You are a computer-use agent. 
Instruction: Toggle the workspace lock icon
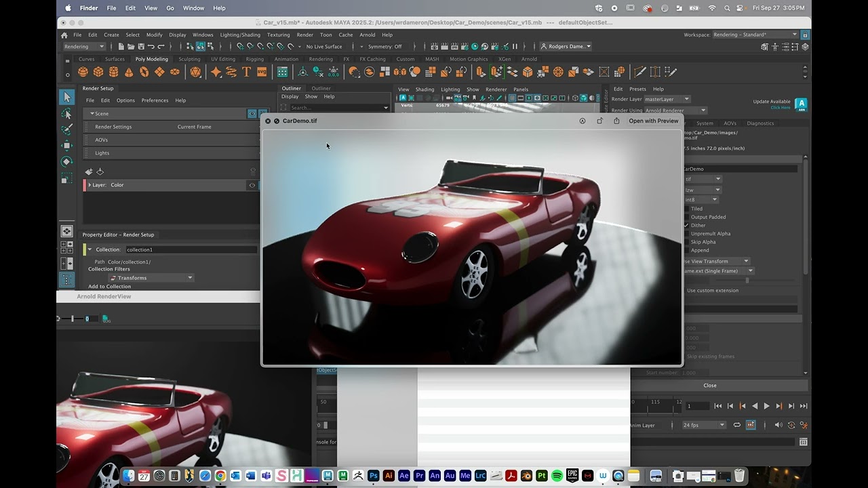tap(805, 35)
